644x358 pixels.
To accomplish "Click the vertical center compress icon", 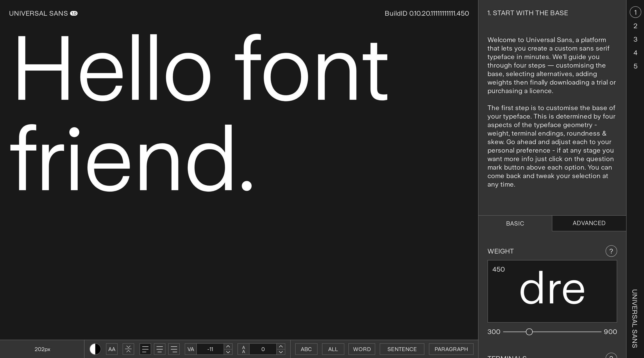I will point(128,349).
